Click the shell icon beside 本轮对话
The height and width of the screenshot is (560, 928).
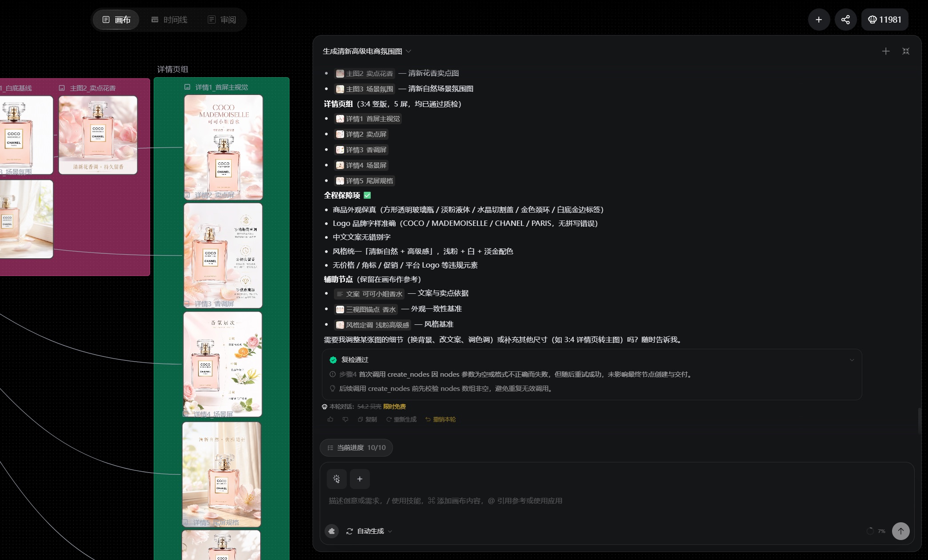(x=325, y=406)
